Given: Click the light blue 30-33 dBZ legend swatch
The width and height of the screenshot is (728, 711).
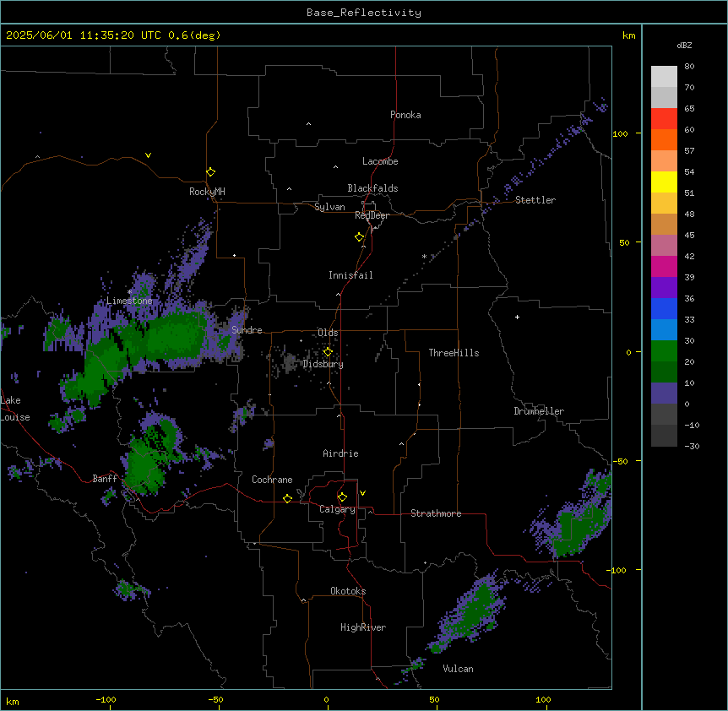Looking at the screenshot, I should coord(664,330).
